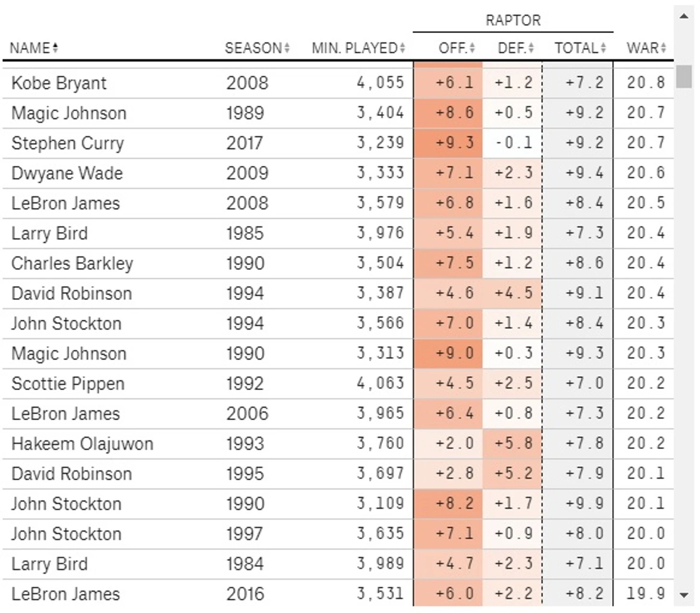
Task: Click the RAPTOR group header
Action: [513, 21]
